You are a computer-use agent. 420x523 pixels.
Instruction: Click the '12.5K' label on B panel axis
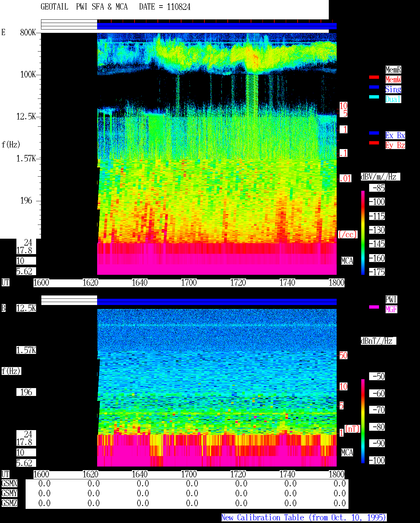(26, 308)
